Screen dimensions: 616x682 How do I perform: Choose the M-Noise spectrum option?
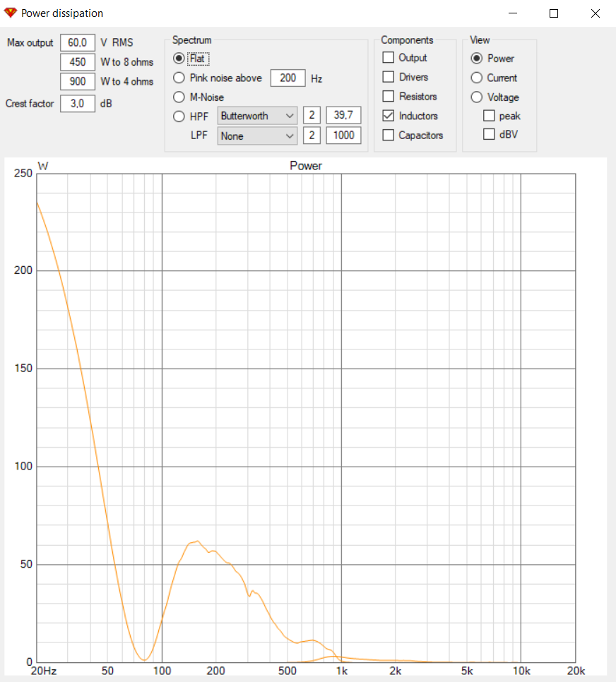pos(179,97)
